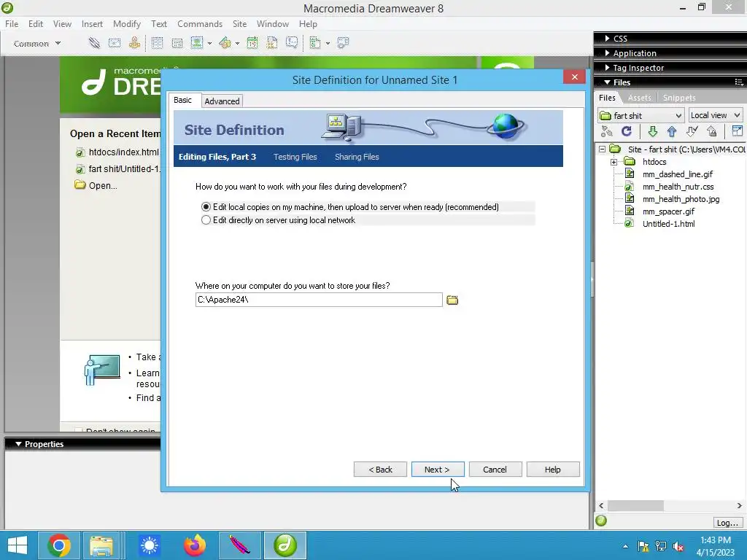The height and width of the screenshot is (560, 747).
Task: Switch to the Advanced tab
Action: coord(222,101)
